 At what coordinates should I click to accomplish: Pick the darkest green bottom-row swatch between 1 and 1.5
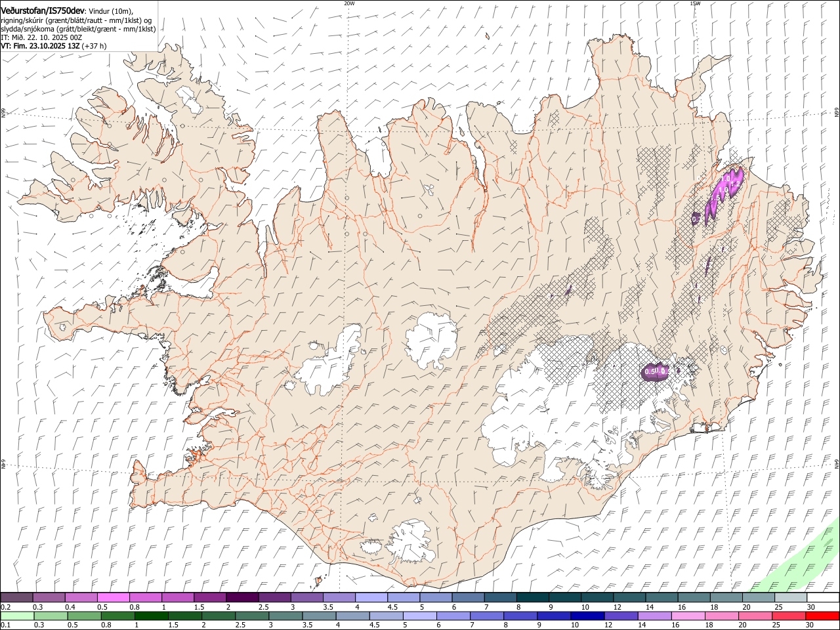click(151, 616)
